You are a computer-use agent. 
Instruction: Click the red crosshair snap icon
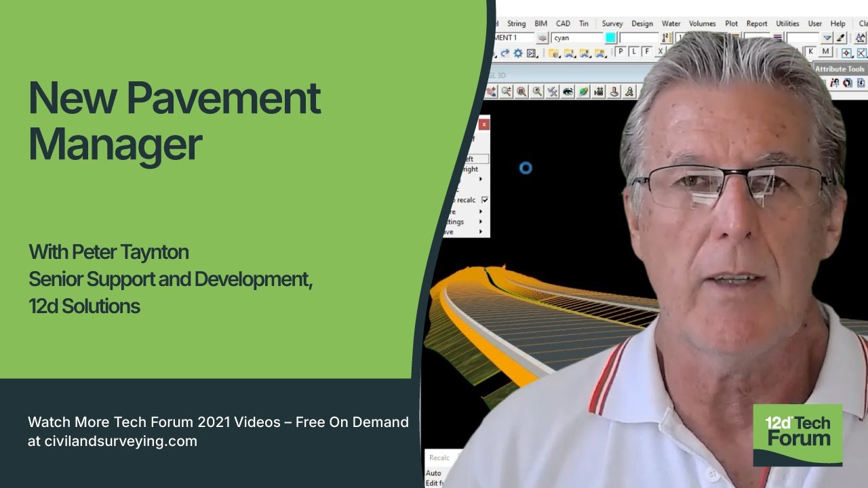pos(846,53)
